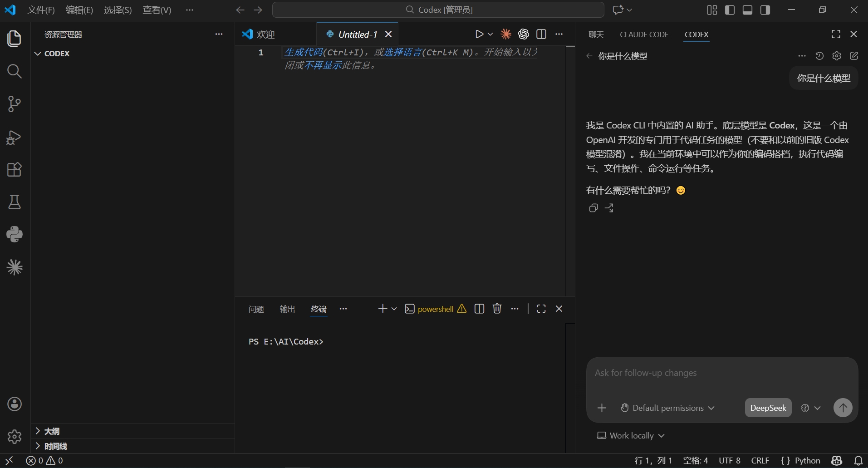Switch to the 聊天 panel tab
868x468 pixels.
pos(596,34)
